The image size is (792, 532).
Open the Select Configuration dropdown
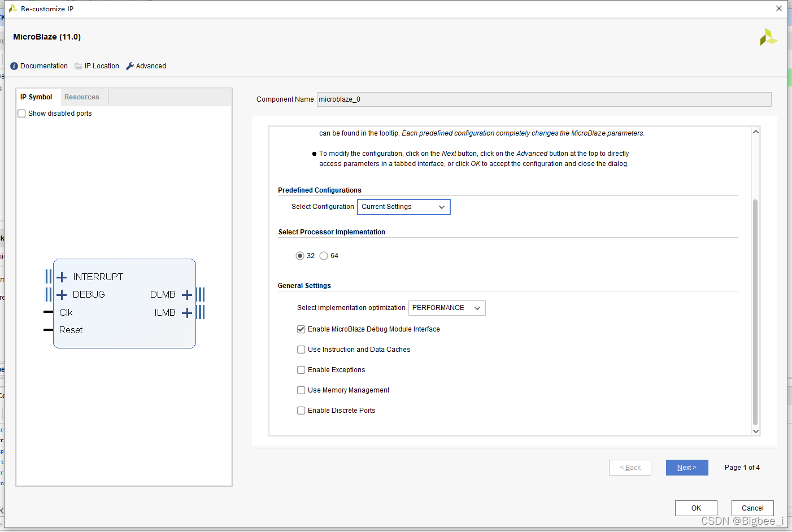pyautogui.click(x=403, y=207)
